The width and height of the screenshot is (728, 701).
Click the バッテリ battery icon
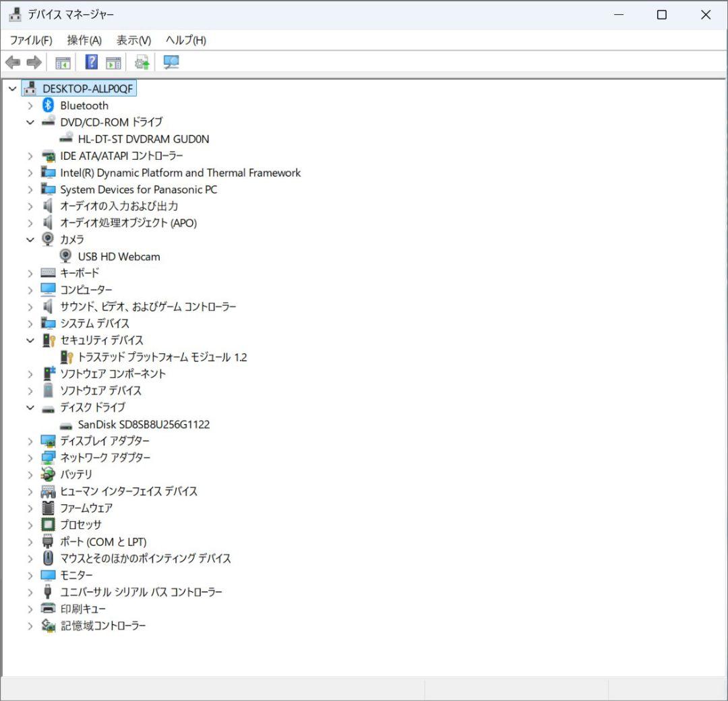tap(48, 474)
